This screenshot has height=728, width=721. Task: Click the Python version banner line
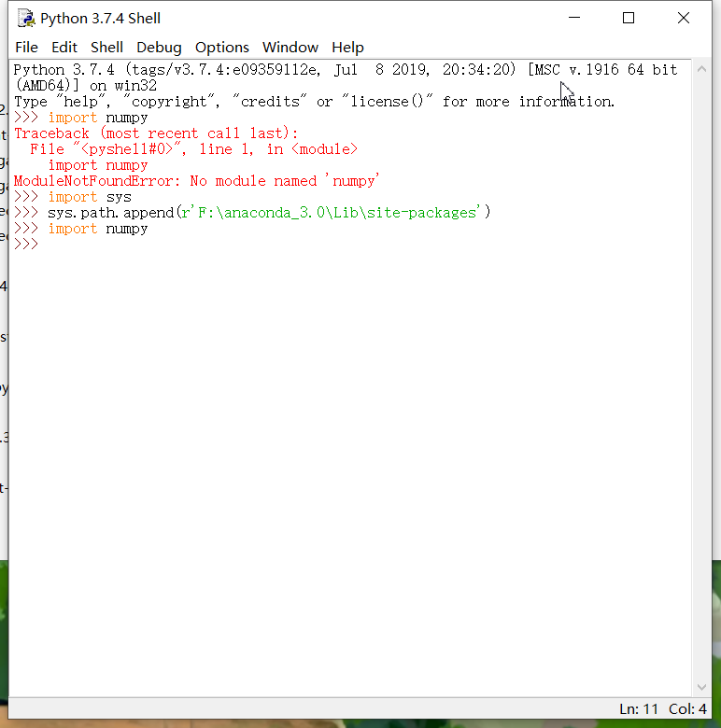point(346,70)
